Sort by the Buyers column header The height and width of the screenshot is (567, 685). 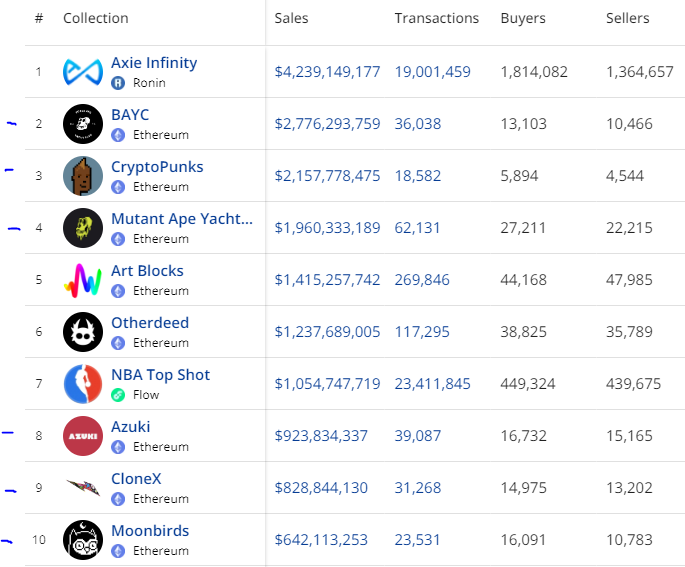click(x=523, y=18)
